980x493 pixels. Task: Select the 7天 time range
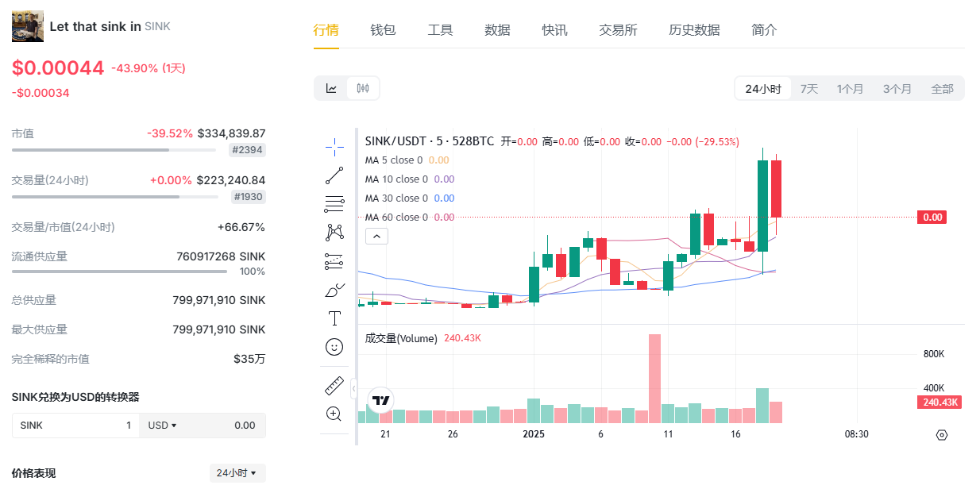808,89
